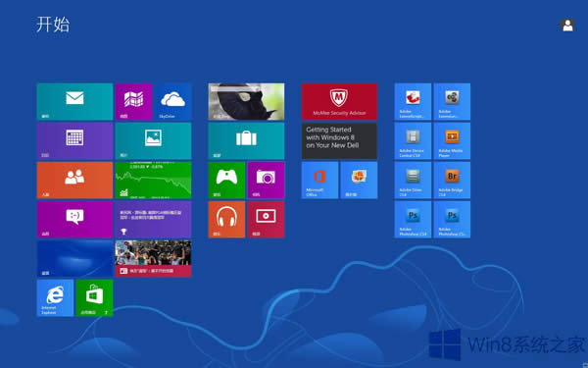
Task: Open the user account avatar menu
Action: coord(567,26)
